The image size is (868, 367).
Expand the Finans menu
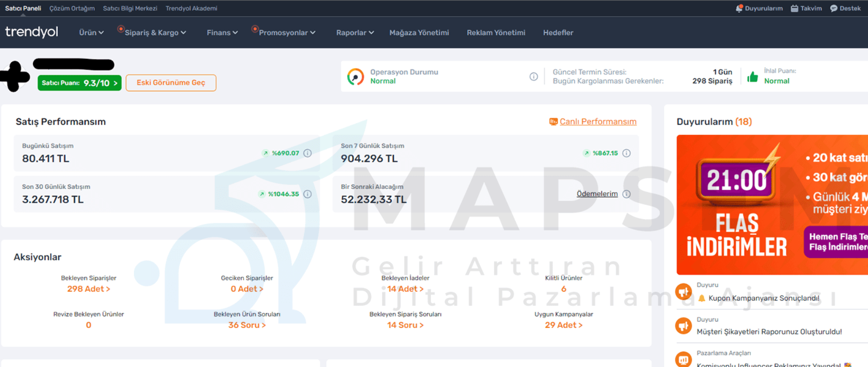click(x=222, y=33)
